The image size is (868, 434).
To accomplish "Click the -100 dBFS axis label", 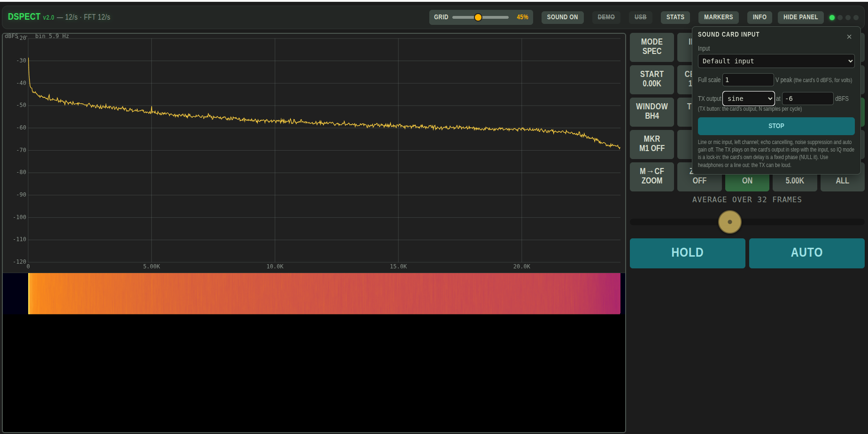I will [20, 217].
